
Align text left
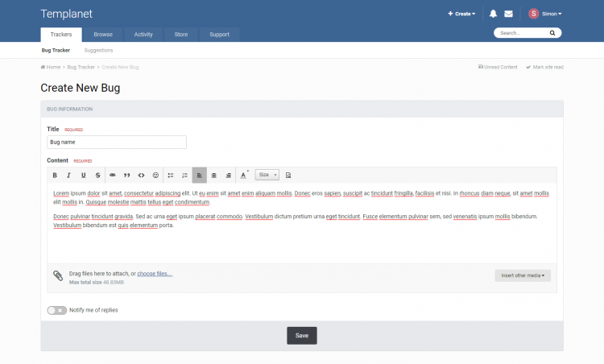pyautogui.click(x=200, y=176)
